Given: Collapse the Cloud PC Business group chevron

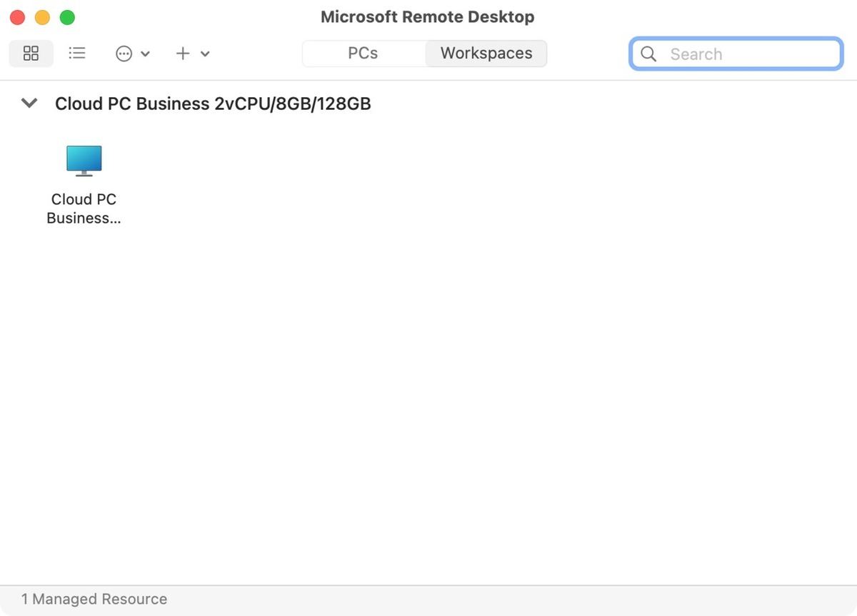Looking at the screenshot, I should (x=29, y=103).
